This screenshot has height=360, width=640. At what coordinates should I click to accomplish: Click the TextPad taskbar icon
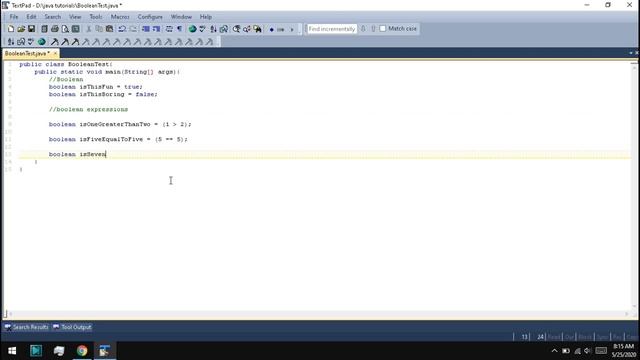click(105, 351)
